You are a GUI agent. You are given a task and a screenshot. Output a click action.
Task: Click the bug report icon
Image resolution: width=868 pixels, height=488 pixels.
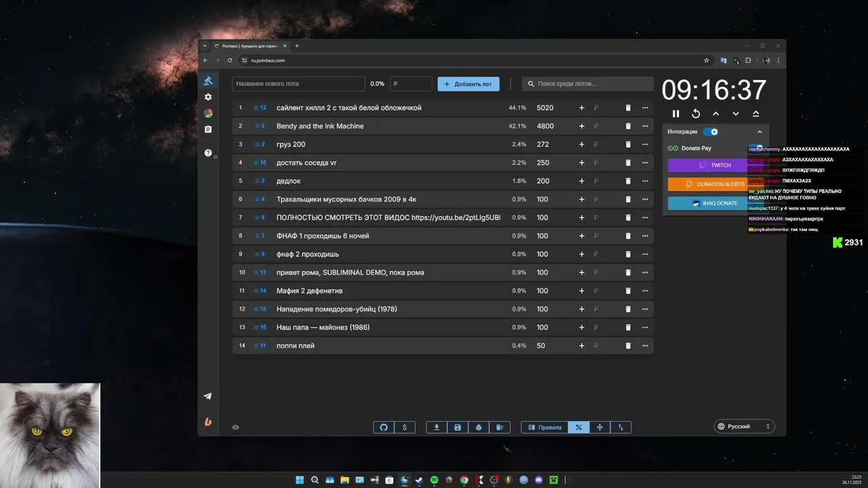[x=479, y=427]
